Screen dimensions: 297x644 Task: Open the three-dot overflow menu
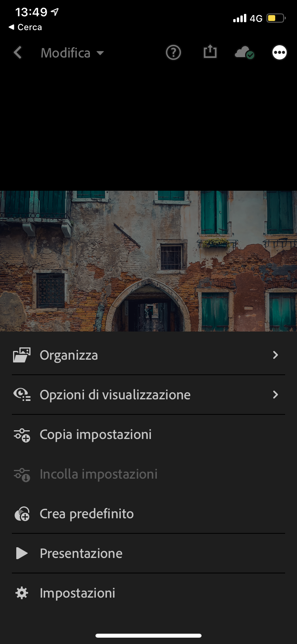pos(279,52)
